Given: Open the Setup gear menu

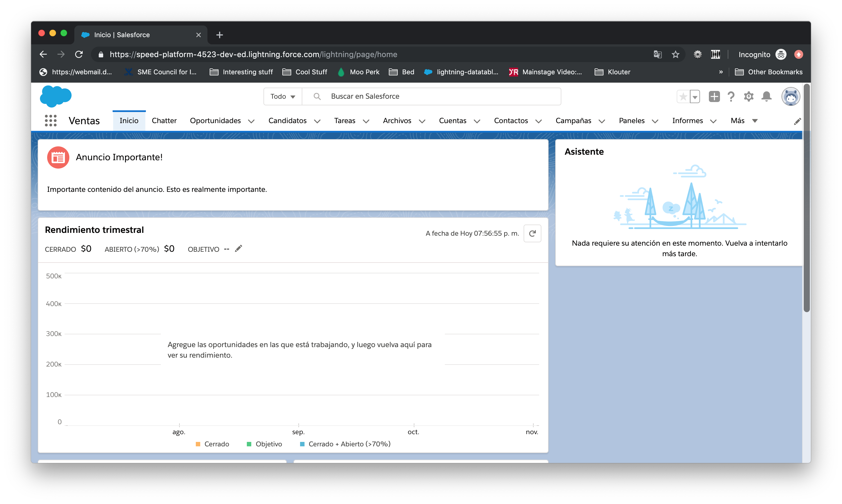Looking at the screenshot, I should [x=749, y=96].
